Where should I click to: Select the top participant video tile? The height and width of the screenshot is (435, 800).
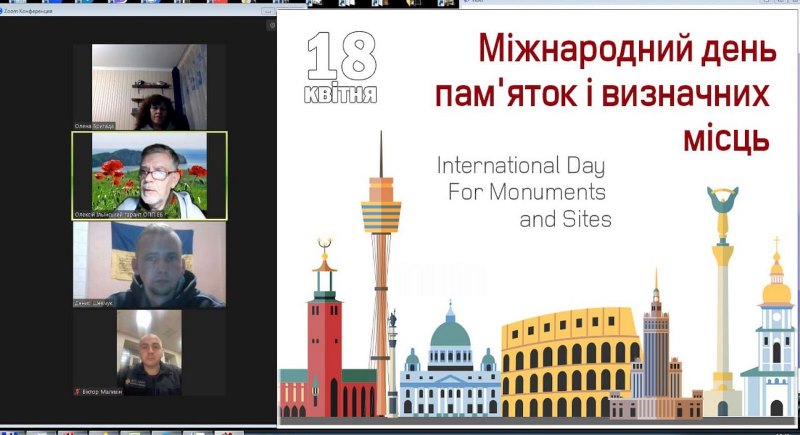click(149, 87)
